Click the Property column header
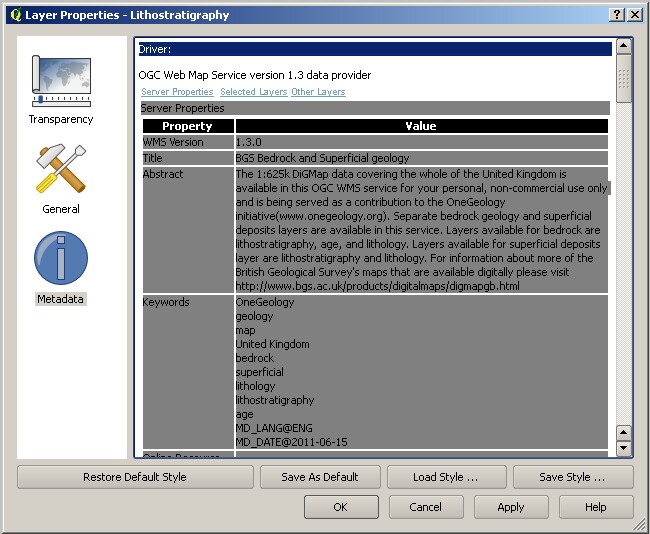 (188, 126)
